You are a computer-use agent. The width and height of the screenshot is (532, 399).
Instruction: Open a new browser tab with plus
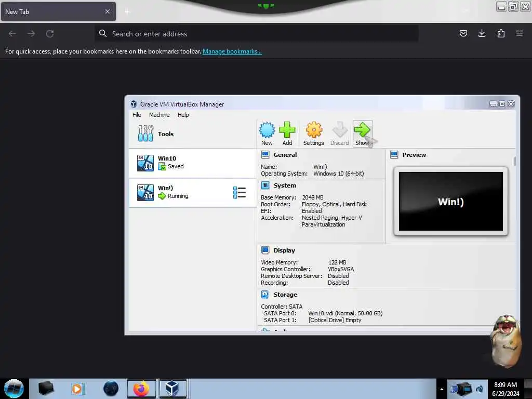pyautogui.click(x=127, y=12)
